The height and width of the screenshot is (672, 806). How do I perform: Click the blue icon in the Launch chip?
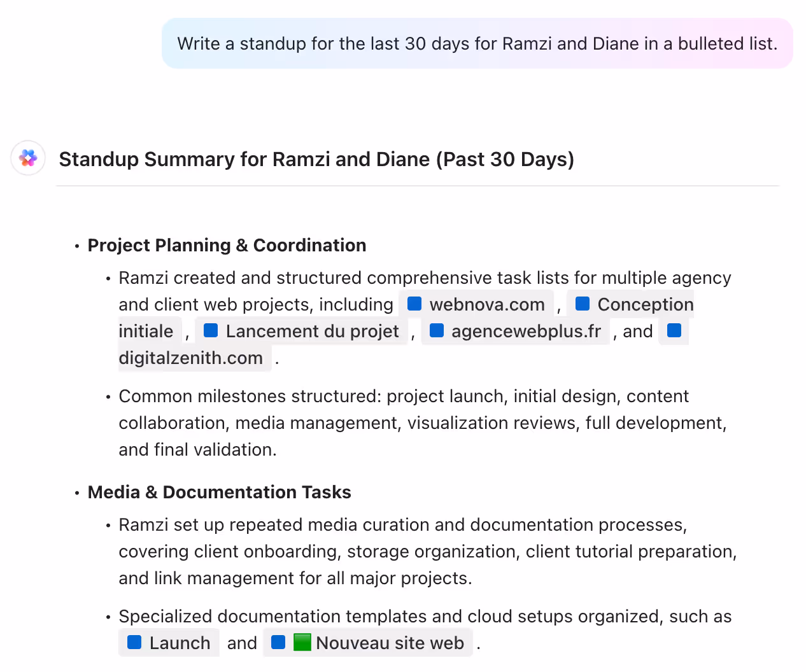pyautogui.click(x=134, y=642)
